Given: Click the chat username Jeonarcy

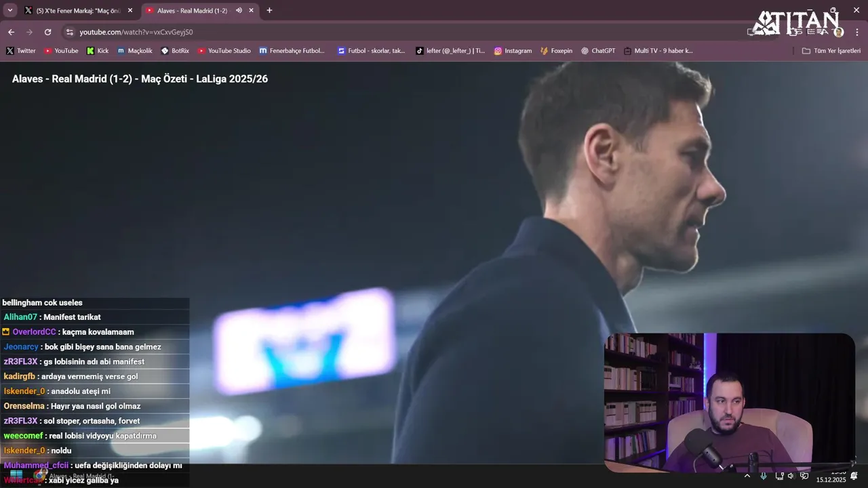Looking at the screenshot, I should (21, 347).
